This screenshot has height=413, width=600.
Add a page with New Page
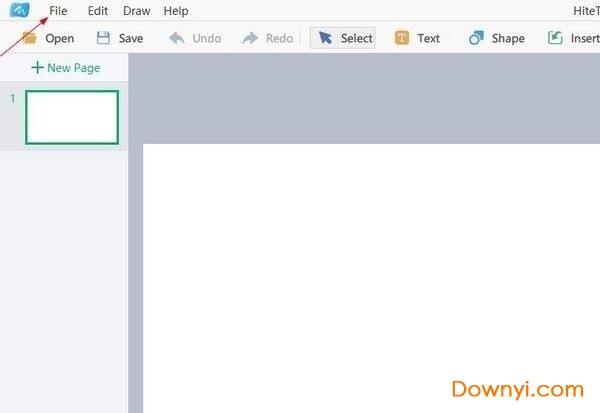[x=65, y=68]
